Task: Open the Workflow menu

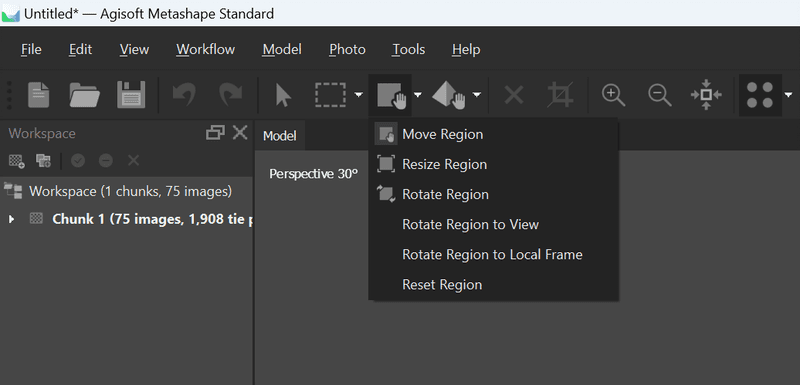Action: 206,49
